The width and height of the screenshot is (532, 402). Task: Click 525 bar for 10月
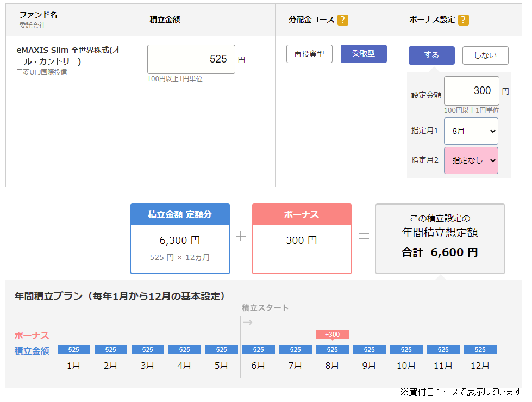point(406,350)
